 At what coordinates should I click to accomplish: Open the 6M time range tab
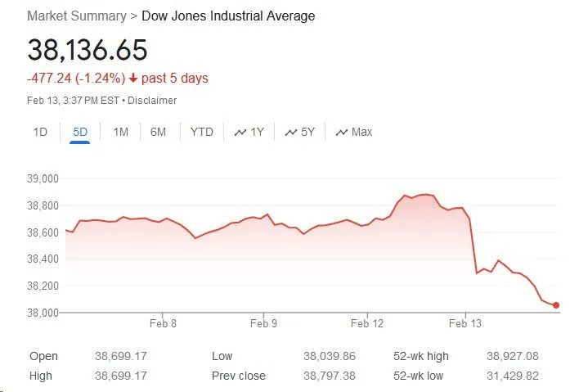159,132
